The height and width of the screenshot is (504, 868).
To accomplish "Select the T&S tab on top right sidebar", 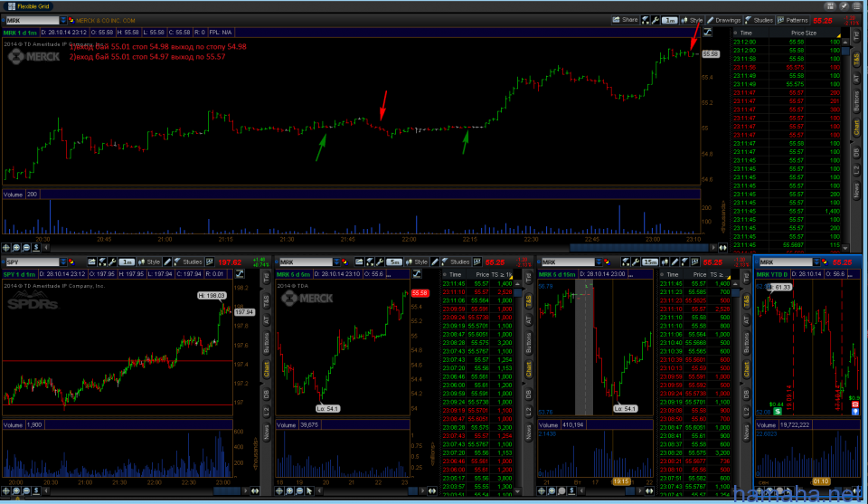I will (x=856, y=59).
